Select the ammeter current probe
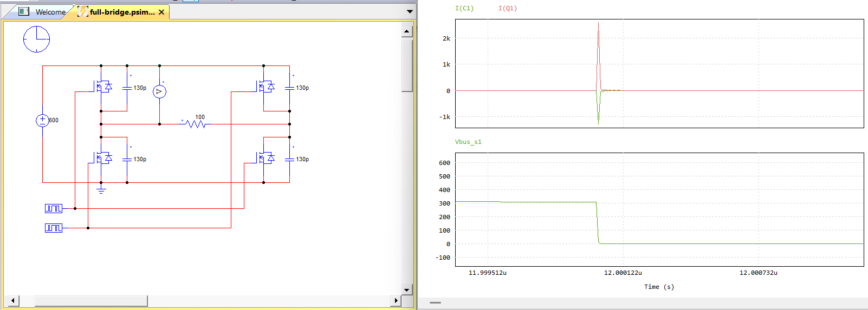Viewport: 868px width, 310px height. [x=159, y=92]
